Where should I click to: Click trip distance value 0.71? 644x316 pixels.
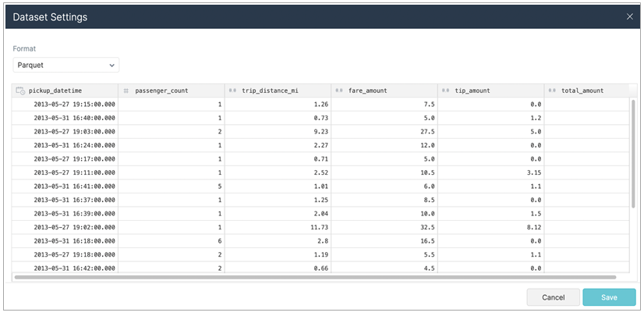pos(321,158)
